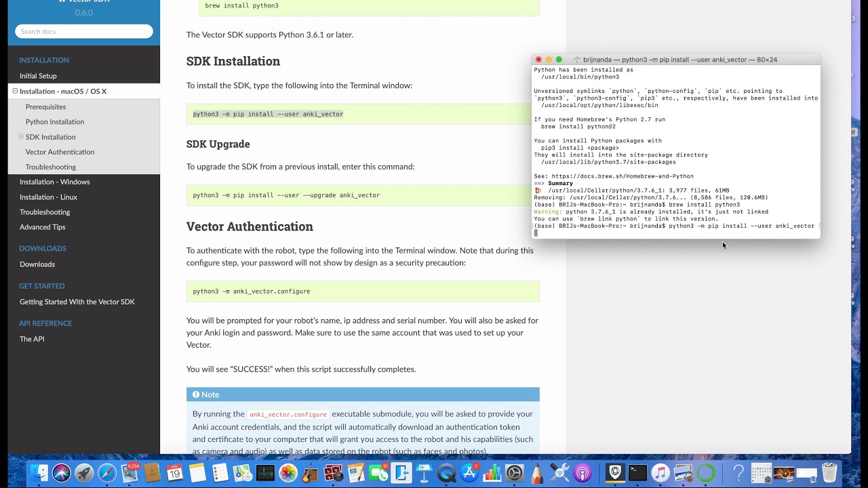Click the --upgrade anki_vector code block

point(363,195)
